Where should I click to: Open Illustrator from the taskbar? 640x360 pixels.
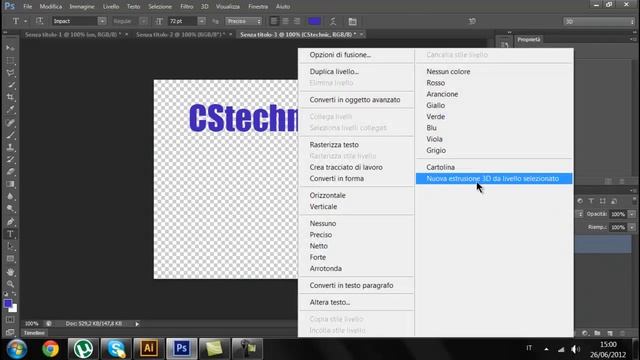click(x=149, y=349)
